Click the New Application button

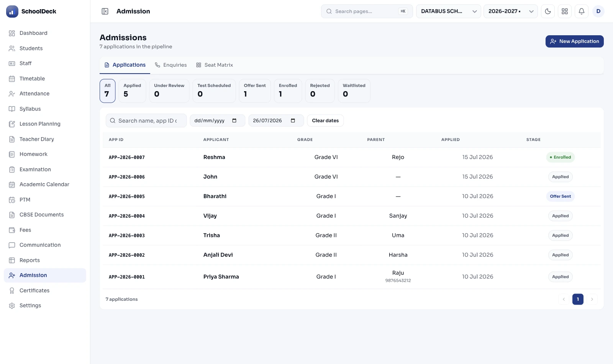click(575, 41)
